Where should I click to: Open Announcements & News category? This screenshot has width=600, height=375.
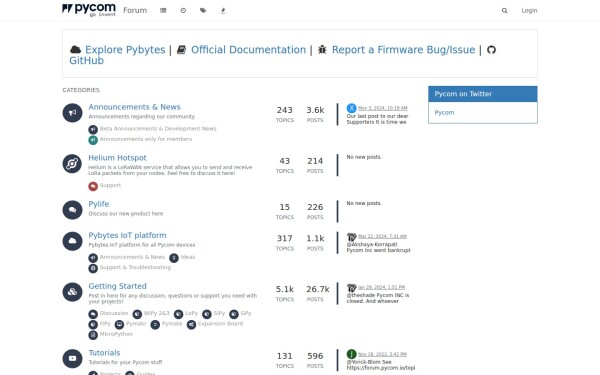(134, 107)
